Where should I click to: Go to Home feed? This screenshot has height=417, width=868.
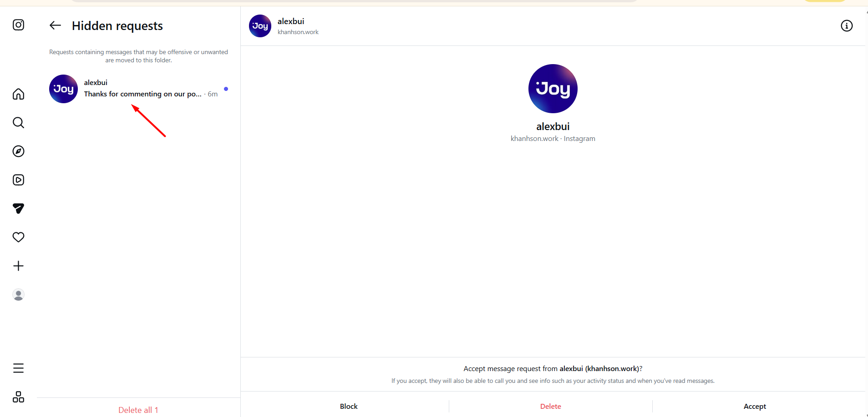click(18, 94)
